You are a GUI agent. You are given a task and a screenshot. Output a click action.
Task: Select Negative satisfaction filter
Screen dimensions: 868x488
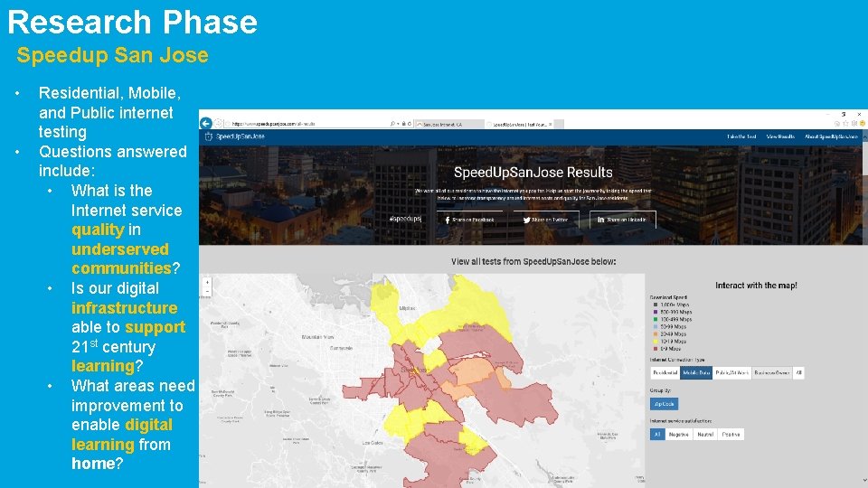pos(679,435)
